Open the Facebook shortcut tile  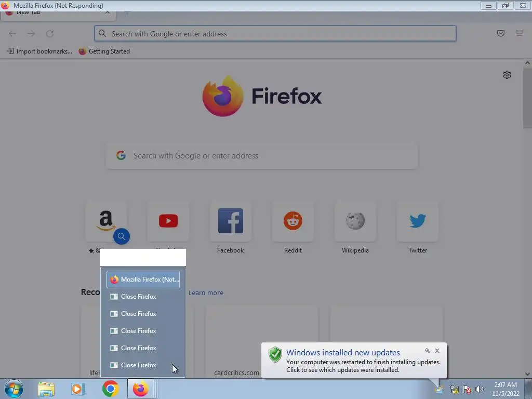230,221
